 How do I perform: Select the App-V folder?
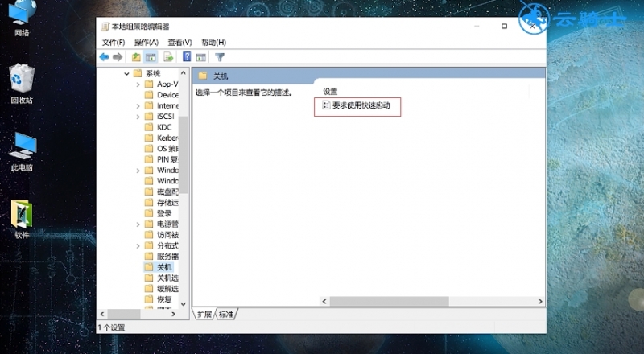(x=162, y=84)
